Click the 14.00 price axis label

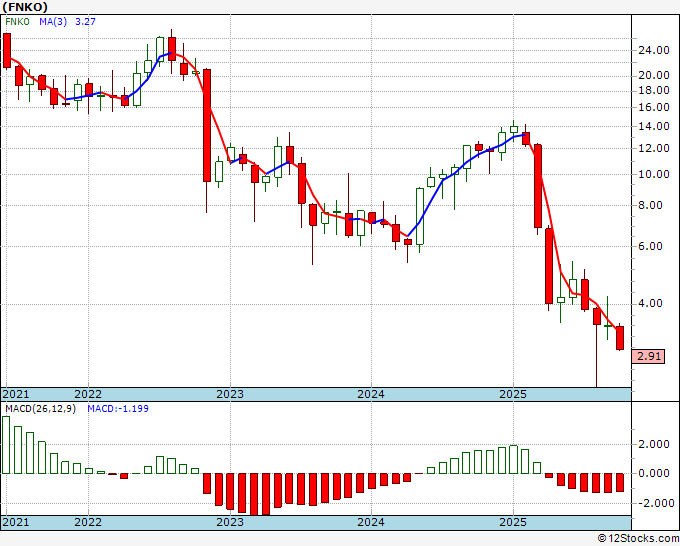click(x=654, y=127)
